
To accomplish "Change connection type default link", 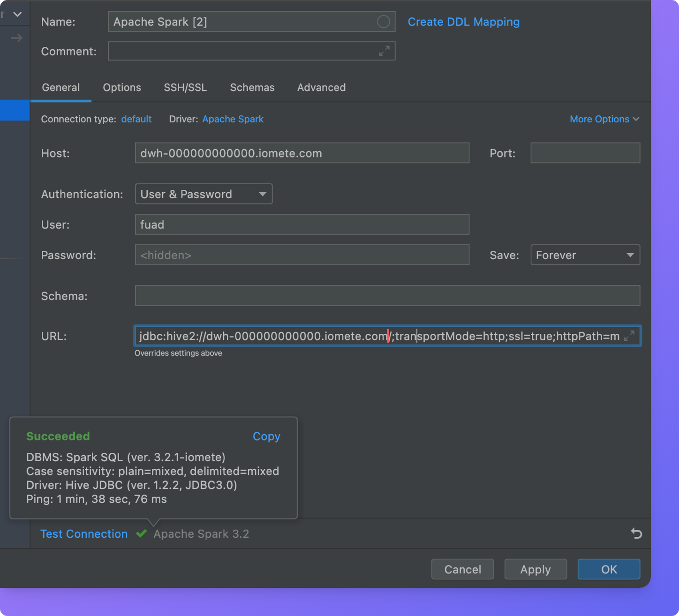I will pyautogui.click(x=136, y=119).
